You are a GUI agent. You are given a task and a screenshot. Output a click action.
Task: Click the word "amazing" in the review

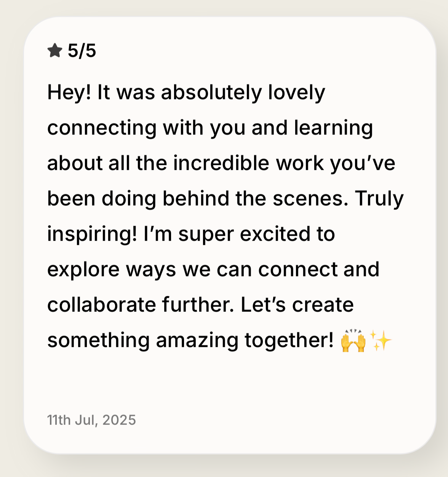coord(197,340)
